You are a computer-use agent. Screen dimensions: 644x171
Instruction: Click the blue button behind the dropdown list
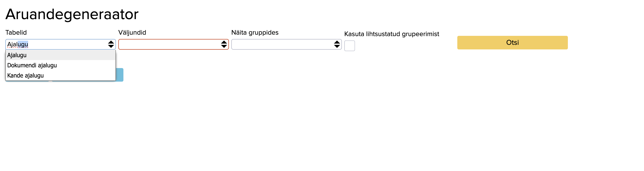(x=120, y=75)
